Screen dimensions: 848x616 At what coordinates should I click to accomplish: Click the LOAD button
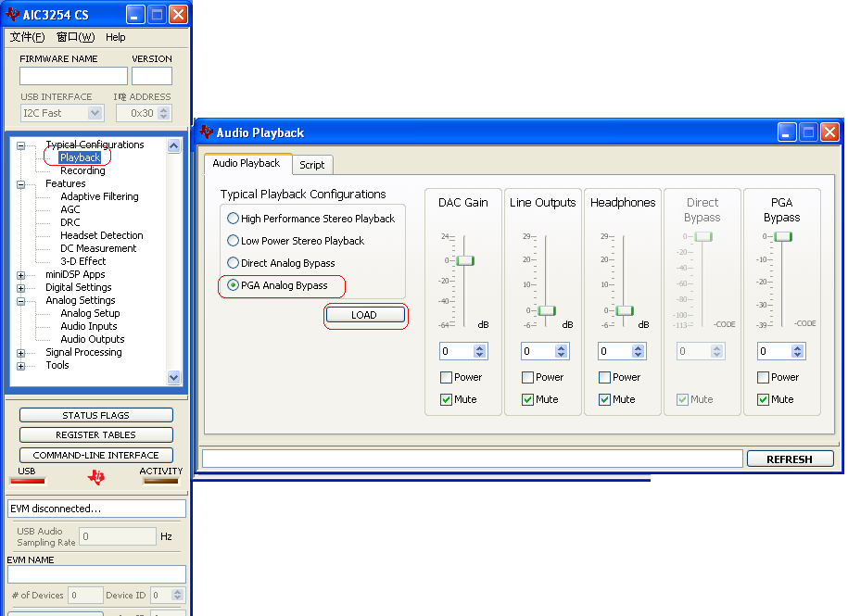[x=365, y=315]
